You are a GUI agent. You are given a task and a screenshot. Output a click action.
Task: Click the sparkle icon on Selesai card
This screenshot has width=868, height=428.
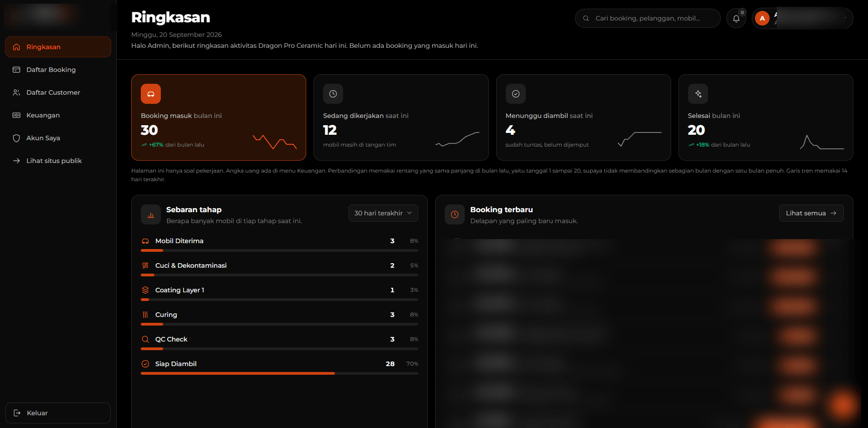point(698,94)
